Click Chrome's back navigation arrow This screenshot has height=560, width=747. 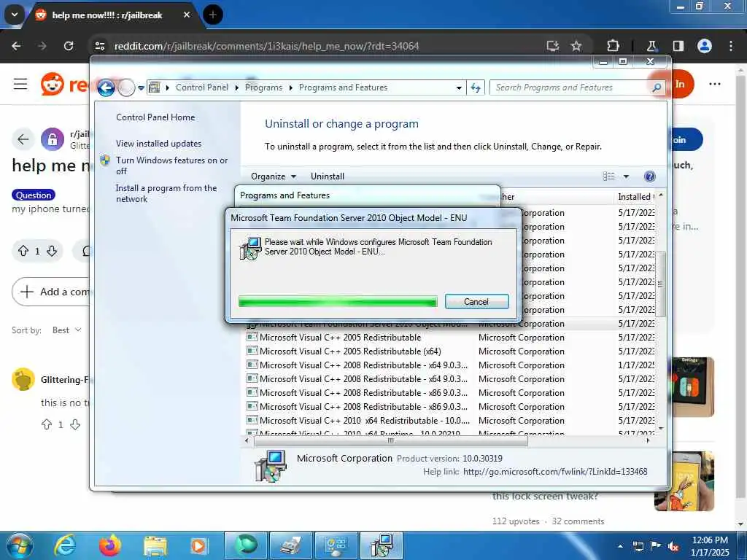[x=16, y=46]
